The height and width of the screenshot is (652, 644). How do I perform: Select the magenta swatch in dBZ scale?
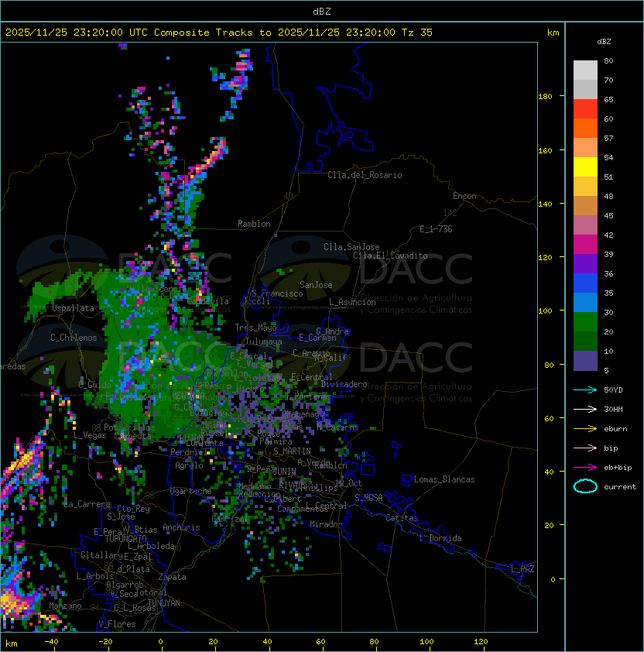pyautogui.click(x=585, y=245)
